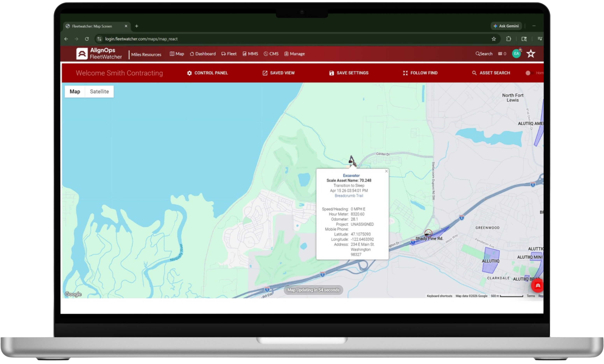Click the excavator asset icon on map
The image size is (604, 364).
(x=352, y=161)
